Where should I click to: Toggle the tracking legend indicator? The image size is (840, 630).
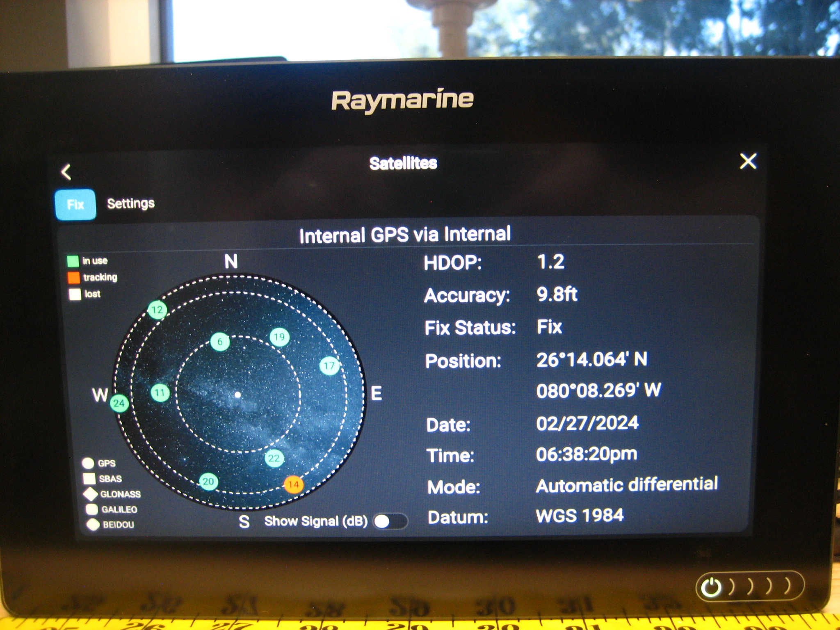point(73,278)
